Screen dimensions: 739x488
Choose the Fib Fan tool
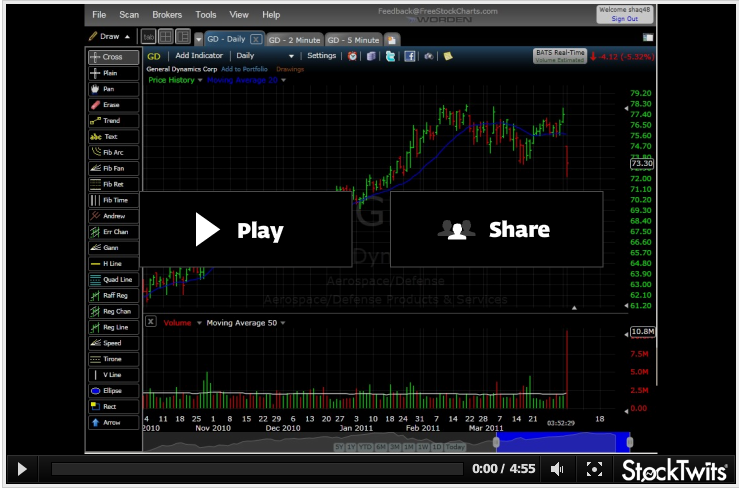pos(113,168)
